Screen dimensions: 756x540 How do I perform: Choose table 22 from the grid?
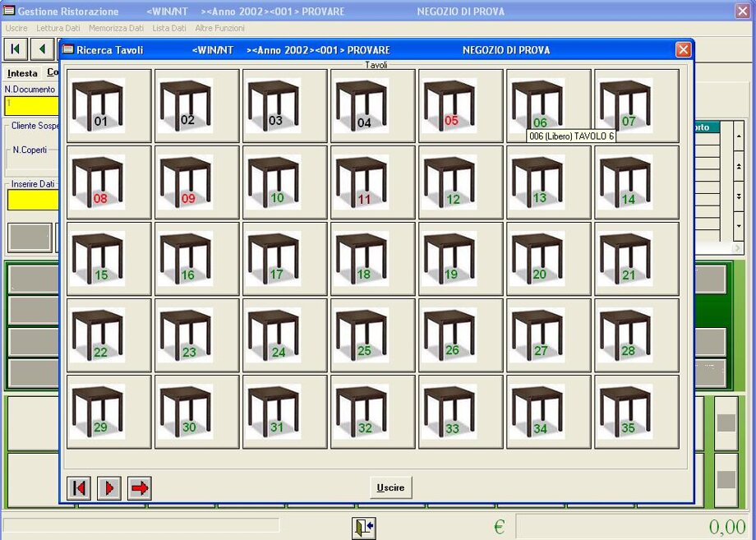point(108,335)
